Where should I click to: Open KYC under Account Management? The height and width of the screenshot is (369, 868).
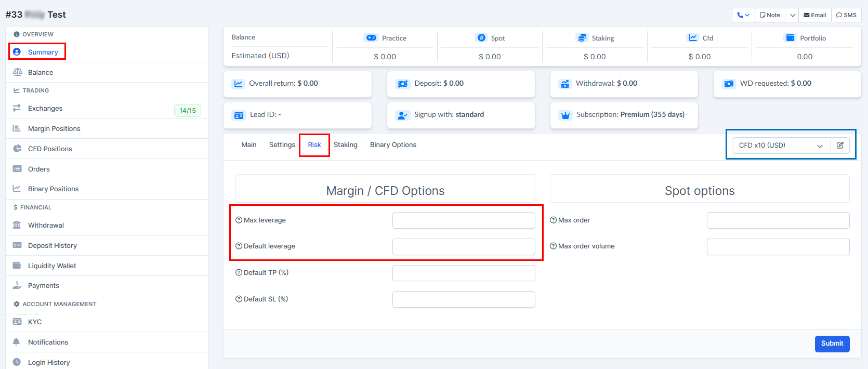pyautogui.click(x=35, y=322)
